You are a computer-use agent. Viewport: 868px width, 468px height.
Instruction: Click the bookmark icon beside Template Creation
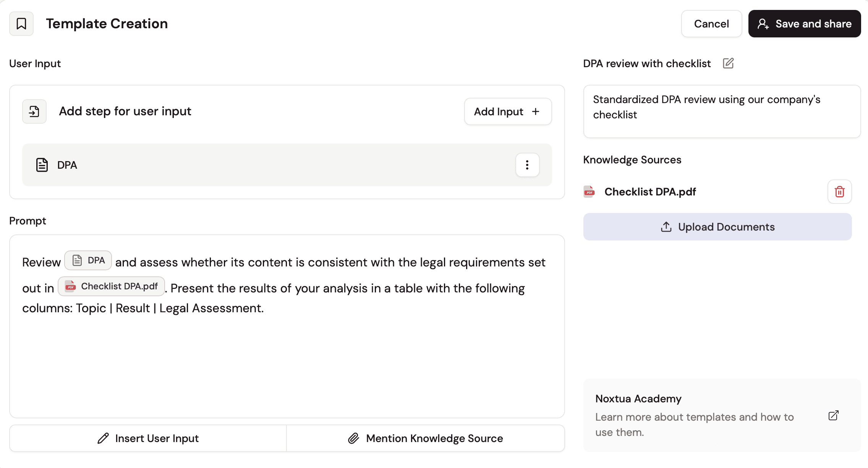click(x=21, y=24)
